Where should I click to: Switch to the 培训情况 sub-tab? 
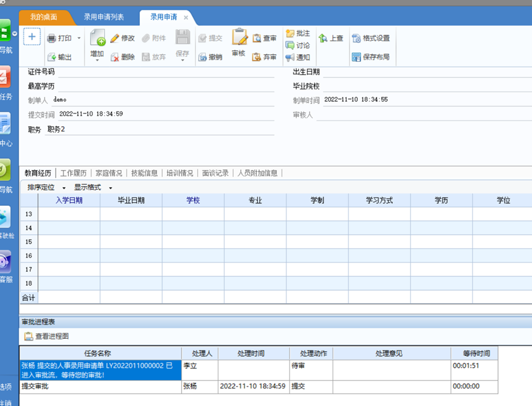(x=180, y=173)
